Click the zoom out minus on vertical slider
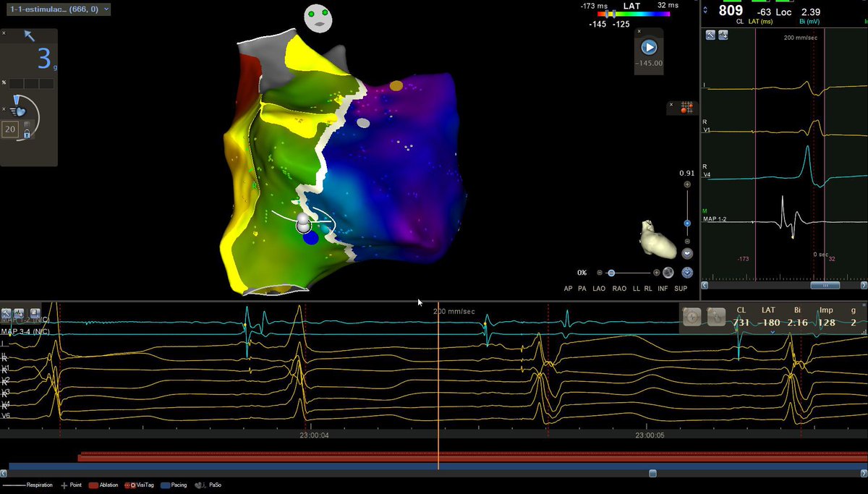The width and height of the screenshot is (868, 494). pos(687,241)
